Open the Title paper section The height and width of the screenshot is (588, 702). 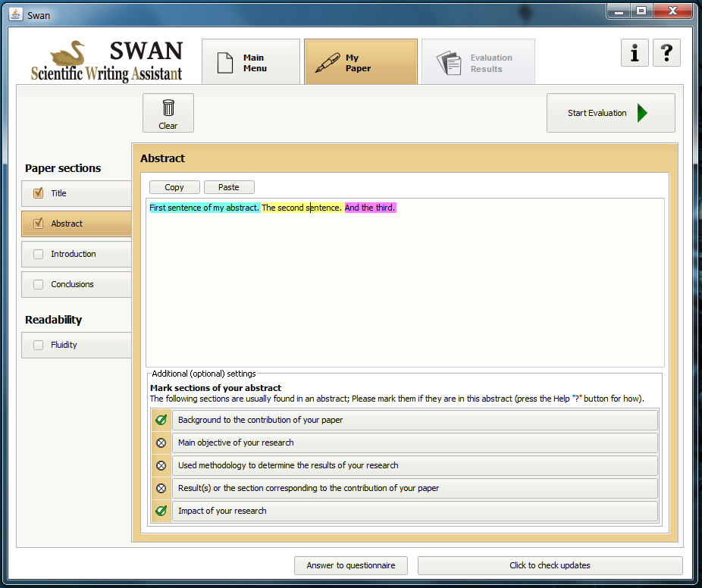(77, 193)
